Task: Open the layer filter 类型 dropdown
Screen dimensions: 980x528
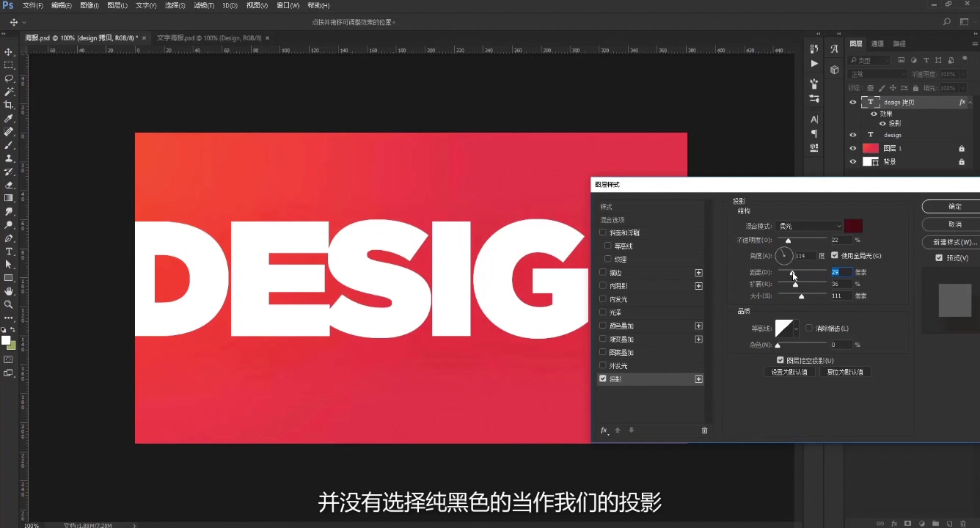Action: pos(870,60)
